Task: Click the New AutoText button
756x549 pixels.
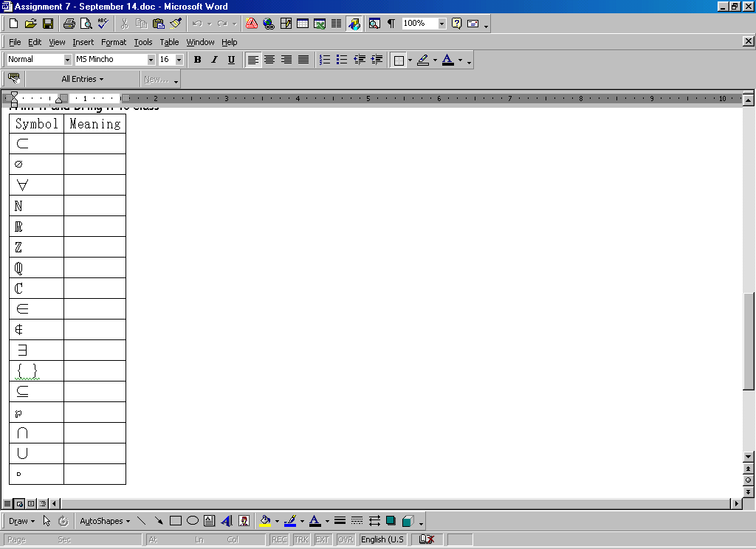Action: click(x=157, y=79)
